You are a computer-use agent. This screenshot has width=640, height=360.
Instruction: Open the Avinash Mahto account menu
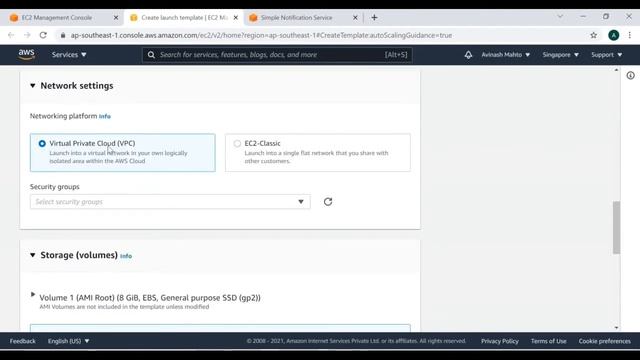(x=505, y=55)
